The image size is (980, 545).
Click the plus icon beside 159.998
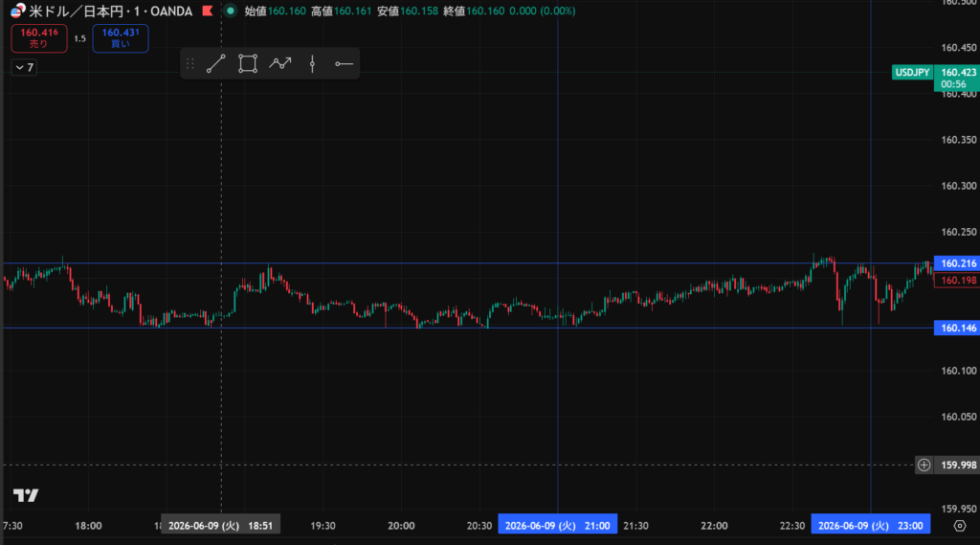[924, 465]
